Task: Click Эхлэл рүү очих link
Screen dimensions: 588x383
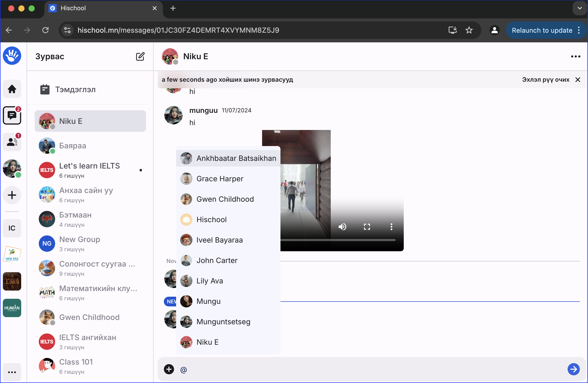Action: pyautogui.click(x=546, y=80)
